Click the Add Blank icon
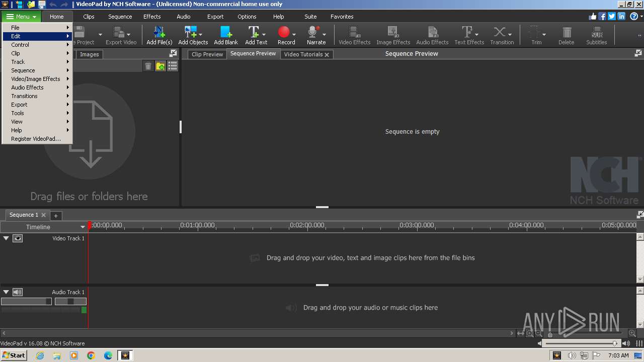 pyautogui.click(x=226, y=33)
